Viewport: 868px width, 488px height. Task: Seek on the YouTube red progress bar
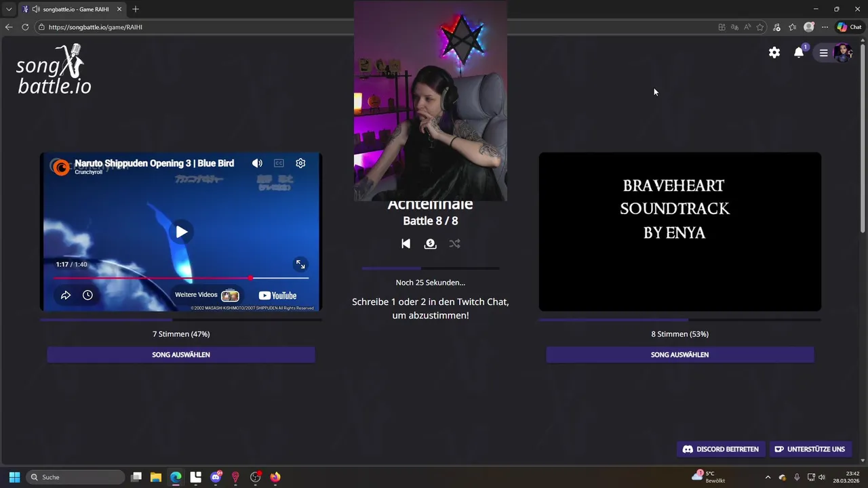[180, 278]
